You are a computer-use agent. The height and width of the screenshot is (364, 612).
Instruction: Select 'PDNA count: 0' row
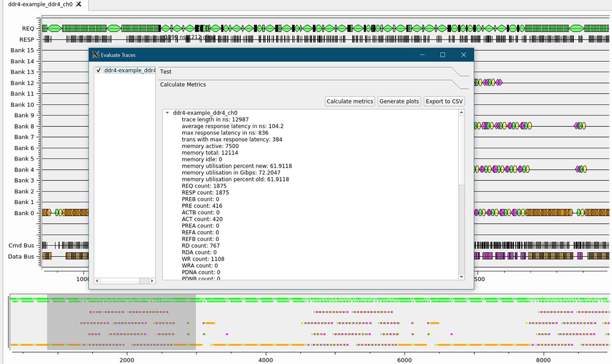coord(201,272)
